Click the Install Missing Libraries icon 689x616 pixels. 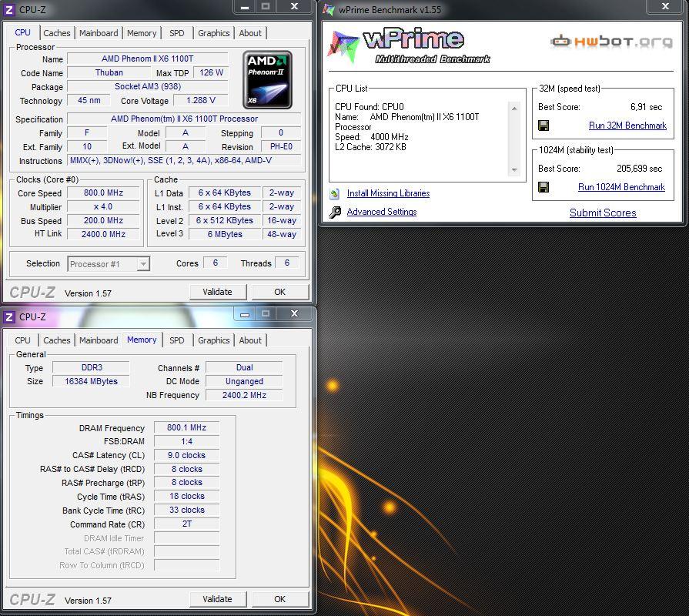[x=335, y=193]
